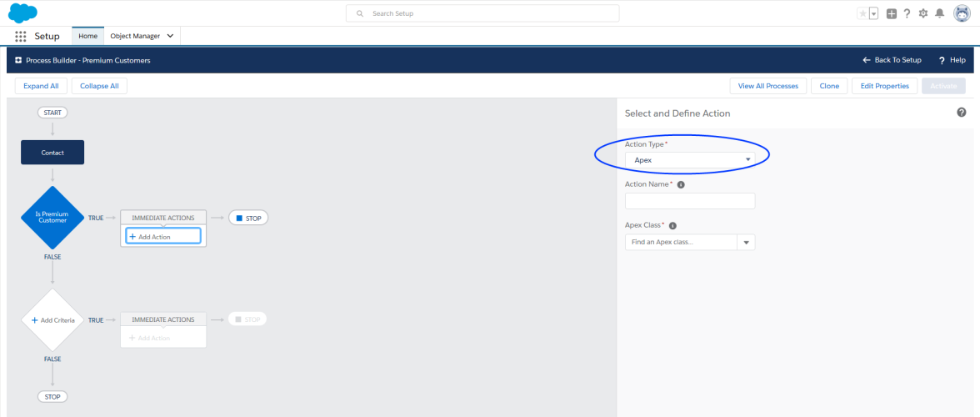Open Edit Properties
This screenshot has height=417, width=980.
(884, 86)
